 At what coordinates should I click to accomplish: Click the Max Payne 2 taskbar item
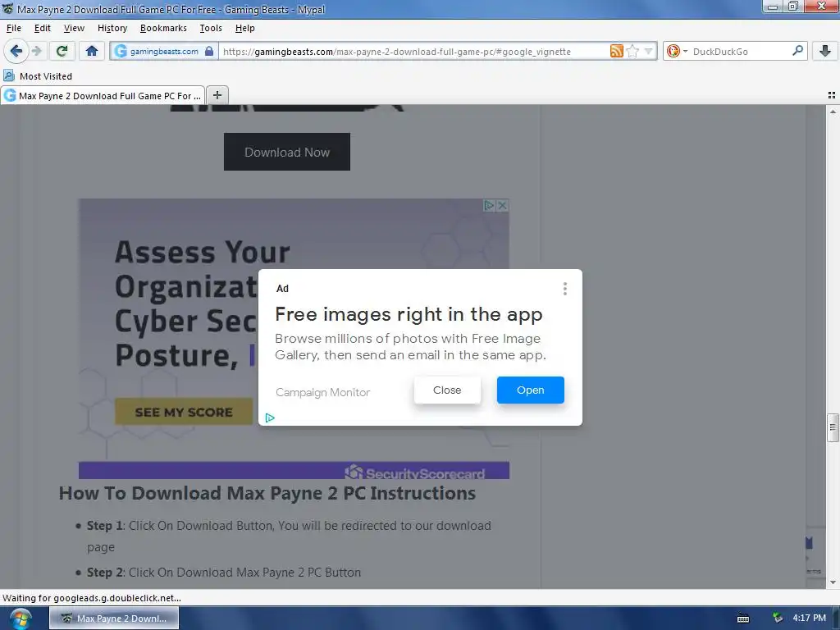(x=114, y=619)
